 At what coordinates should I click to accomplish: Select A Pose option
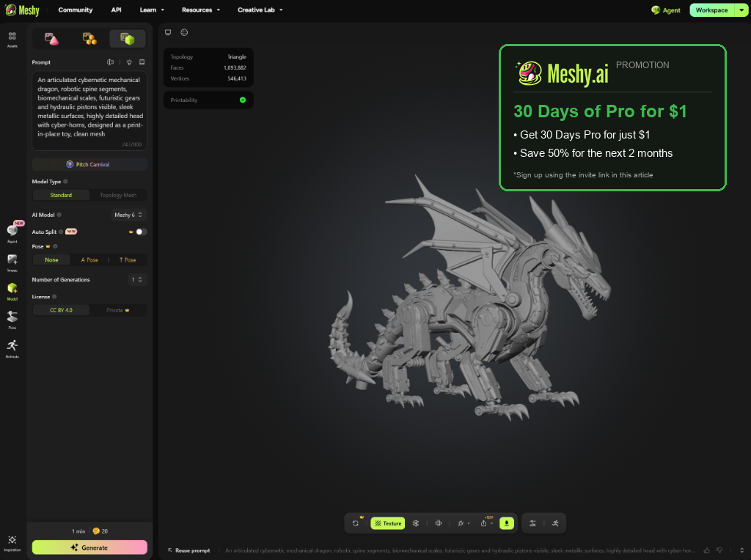[89, 260]
